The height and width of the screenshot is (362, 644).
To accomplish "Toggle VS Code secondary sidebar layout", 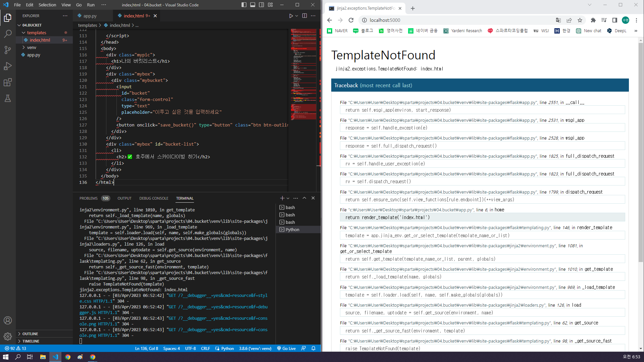I will click(x=261, y=5).
